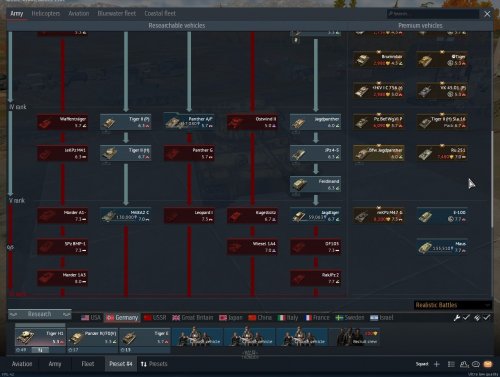500x377 pixels.
Task: Switch to the Helicopters tab
Action: (46, 14)
